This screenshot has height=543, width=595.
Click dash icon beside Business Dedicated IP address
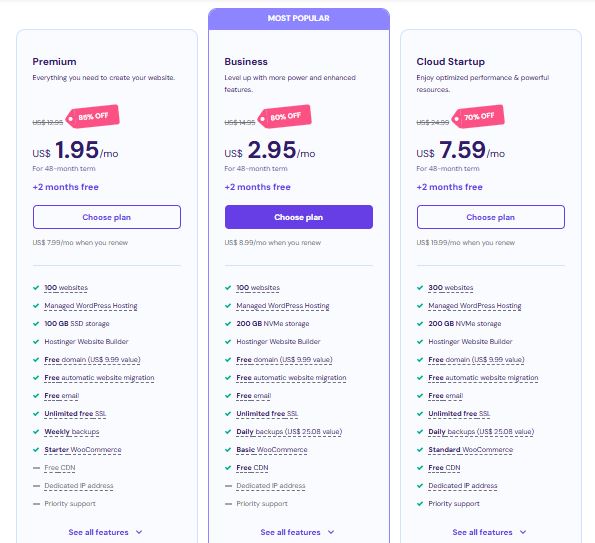click(x=228, y=486)
